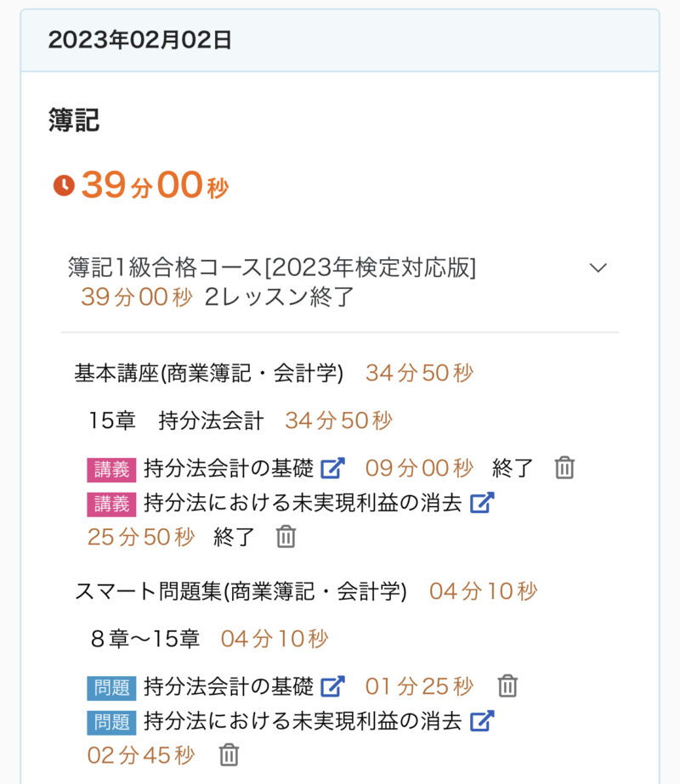The width and height of the screenshot is (680, 784).
Task: Open lecture title 持分法会計の基礎
Action: 229,468
